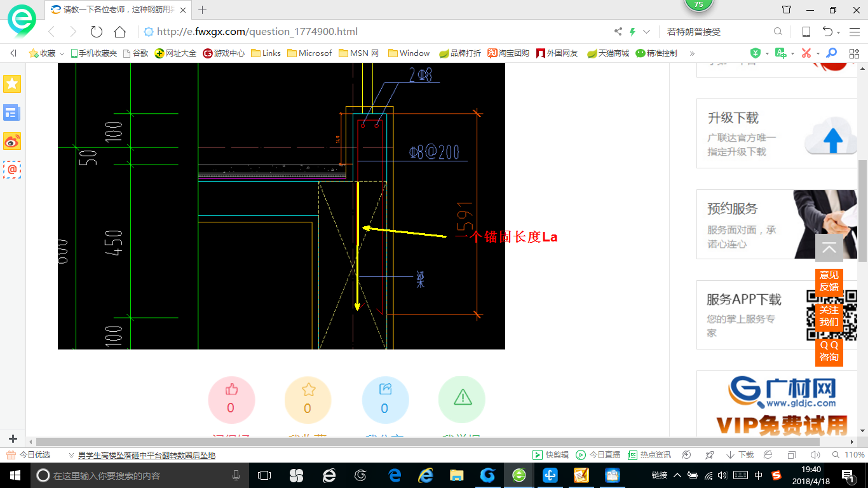This screenshot has height=488, width=868.
Task: Open the share icon in address bar
Action: (x=618, y=32)
